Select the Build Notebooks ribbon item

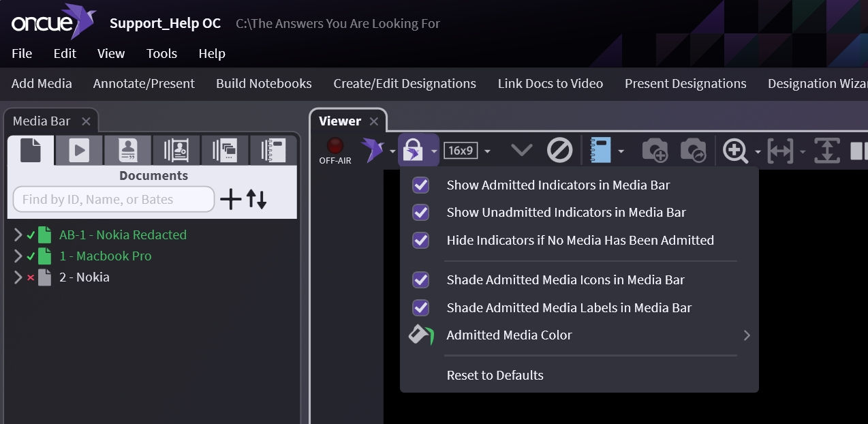(264, 83)
